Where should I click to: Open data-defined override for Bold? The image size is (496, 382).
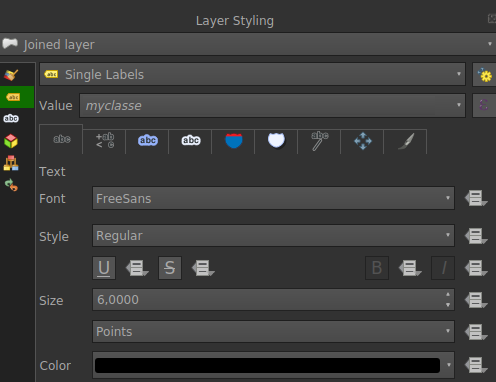[x=410, y=268]
